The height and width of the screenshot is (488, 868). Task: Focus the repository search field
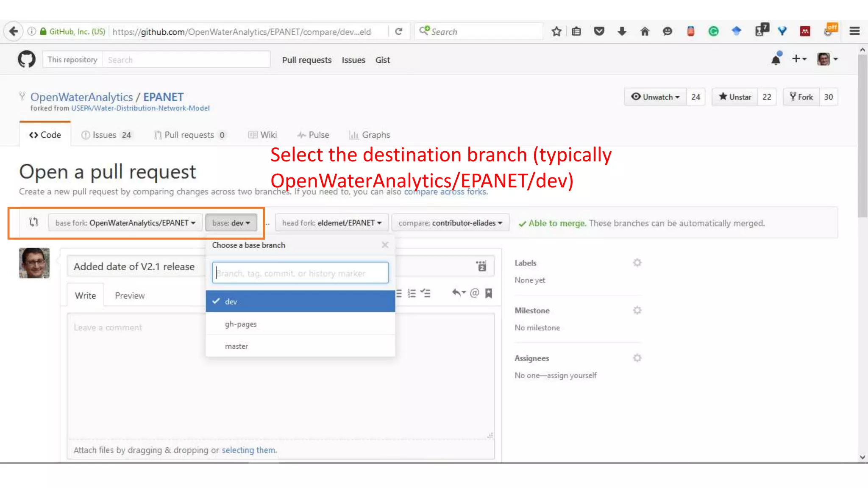186,60
